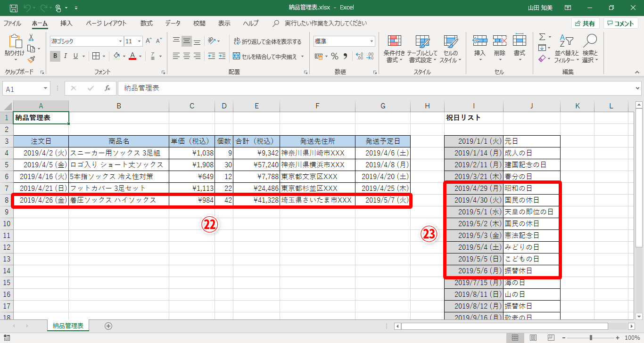Toggle align left
This screenshot has width=644, height=343.
[x=176, y=56]
